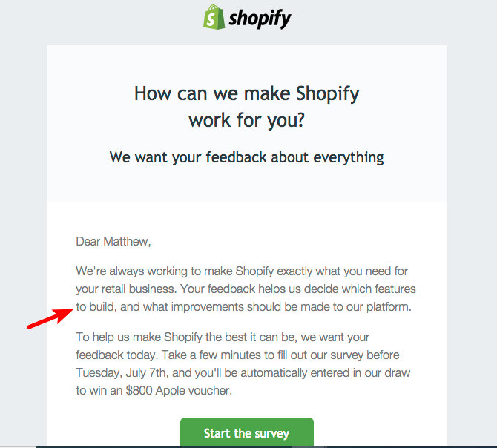Click the line starting 'feedback today. Take a few'
The width and height of the screenshot is (497, 448).
click(x=237, y=355)
